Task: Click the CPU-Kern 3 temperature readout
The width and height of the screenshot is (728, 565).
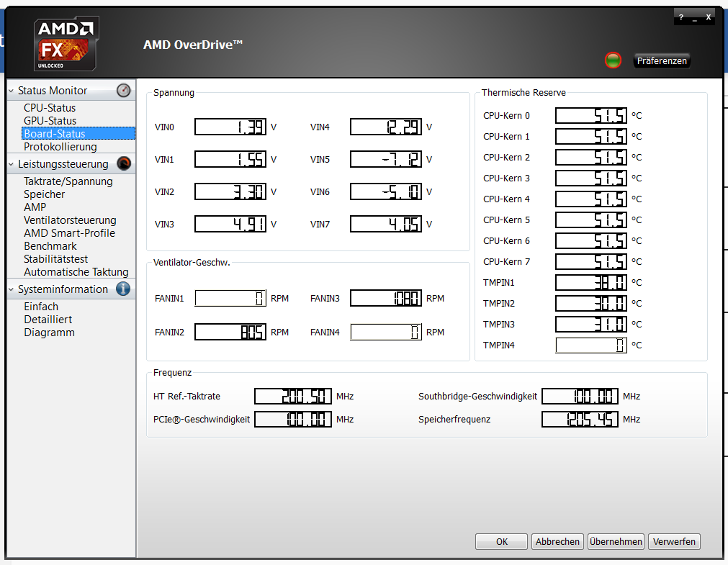Action: point(591,178)
